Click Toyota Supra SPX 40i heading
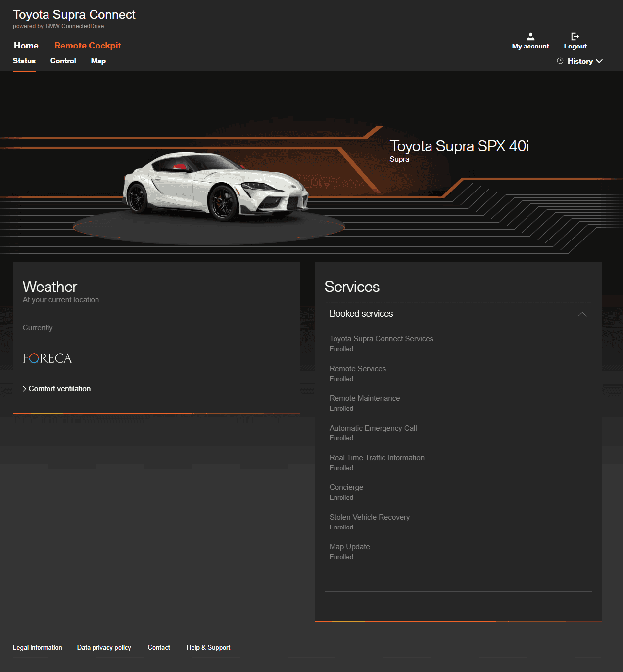Image resolution: width=623 pixels, height=672 pixels. pos(459,146)
